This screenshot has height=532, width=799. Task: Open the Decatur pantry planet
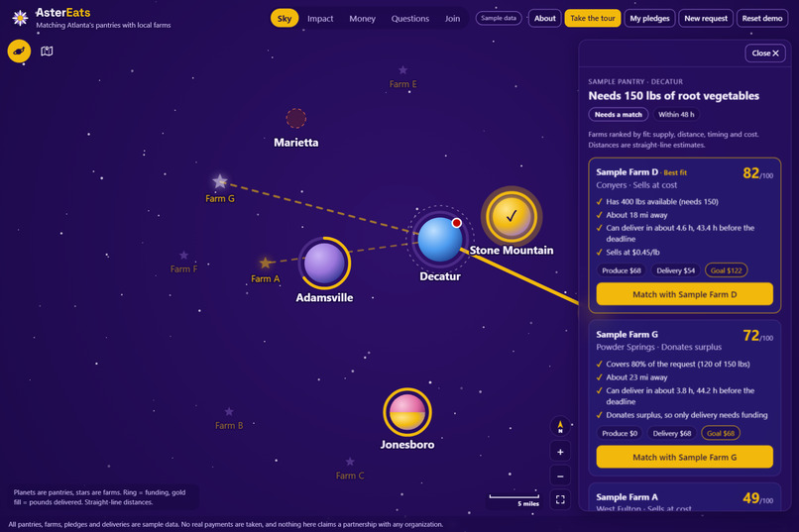tap(439, 240)
